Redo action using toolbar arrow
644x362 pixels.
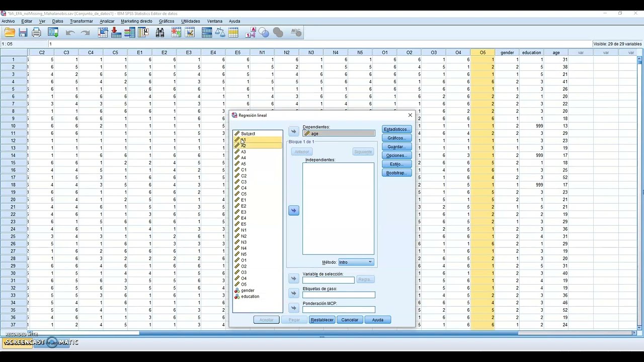coord(85,33)
